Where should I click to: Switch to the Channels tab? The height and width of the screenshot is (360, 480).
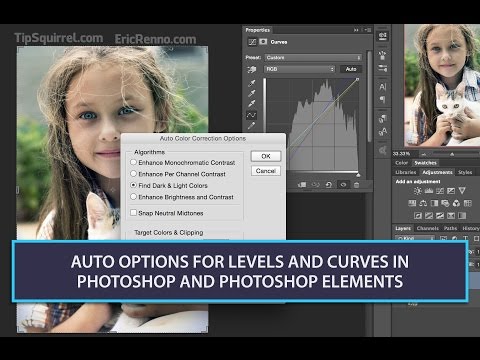pyautogui.click(x=428, y=228)
